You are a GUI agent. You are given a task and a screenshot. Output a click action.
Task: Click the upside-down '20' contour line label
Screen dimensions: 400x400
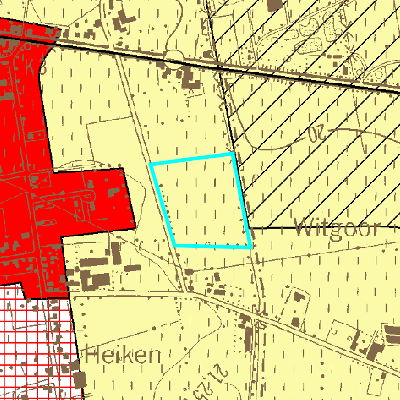click(x=317, y=134)
